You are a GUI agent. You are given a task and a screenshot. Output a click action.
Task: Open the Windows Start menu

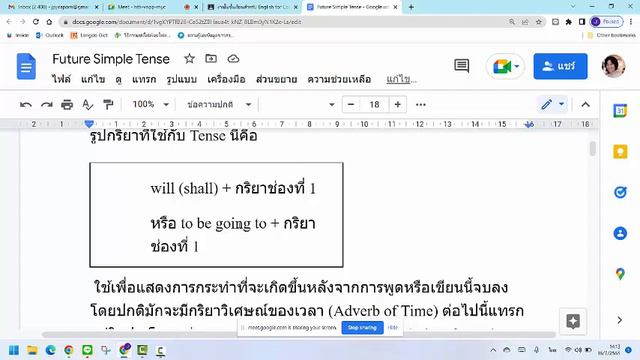click(x=14, y=350)
